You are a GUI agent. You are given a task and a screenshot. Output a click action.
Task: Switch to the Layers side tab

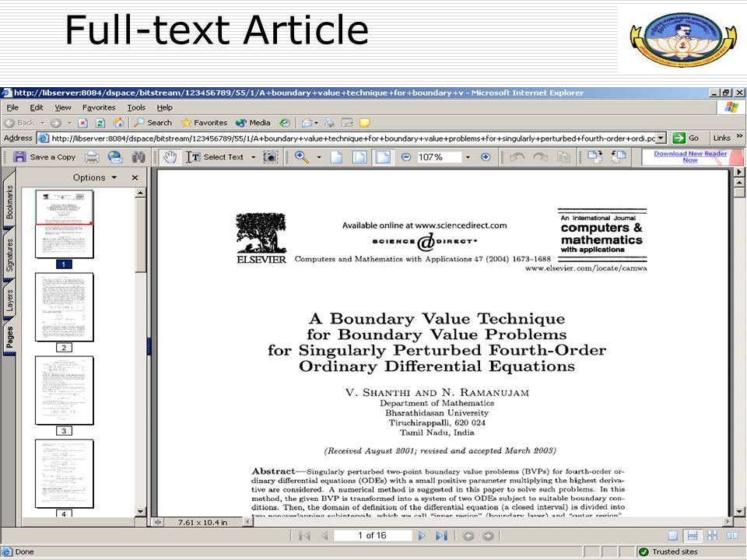[9, 300]
